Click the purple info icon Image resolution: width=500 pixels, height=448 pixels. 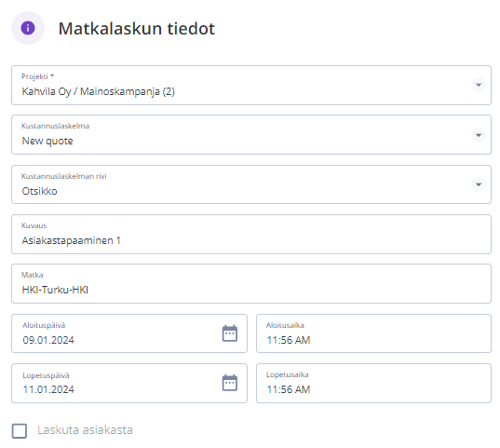[28, 28]
